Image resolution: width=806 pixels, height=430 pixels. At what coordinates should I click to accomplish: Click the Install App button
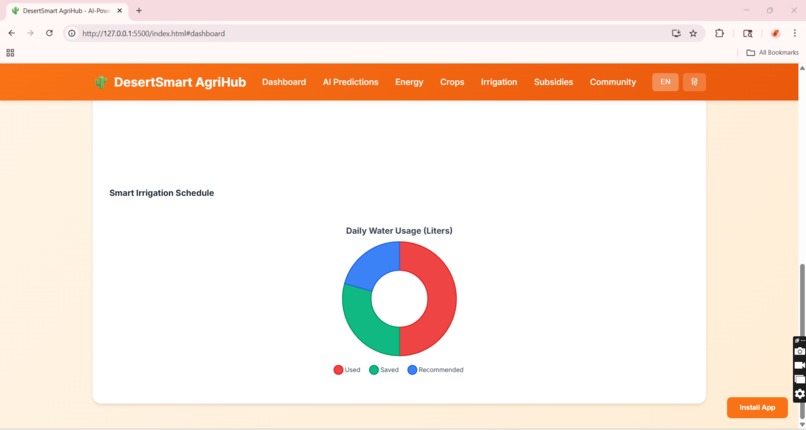tap(757, 407)
